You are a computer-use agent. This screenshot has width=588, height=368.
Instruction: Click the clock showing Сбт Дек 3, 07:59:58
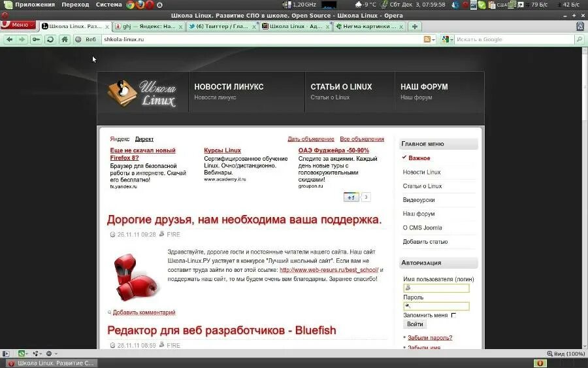(x=417, y=5)
